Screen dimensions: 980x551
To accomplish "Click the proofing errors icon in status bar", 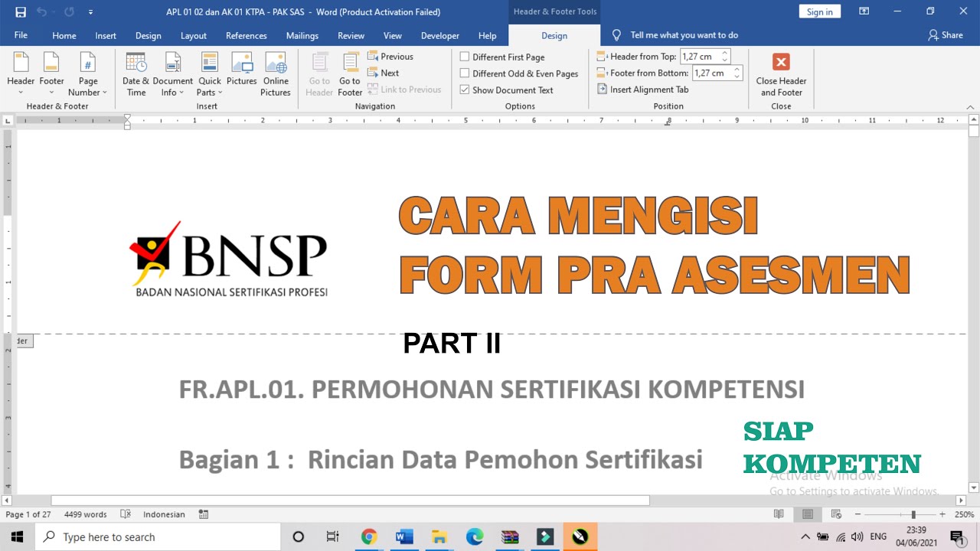I will 126,514.
